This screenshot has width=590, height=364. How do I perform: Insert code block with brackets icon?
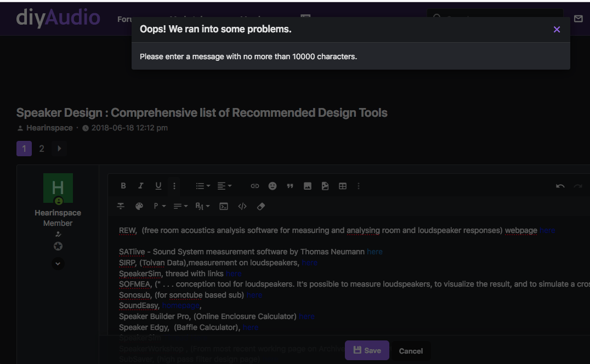coord(242,206)
